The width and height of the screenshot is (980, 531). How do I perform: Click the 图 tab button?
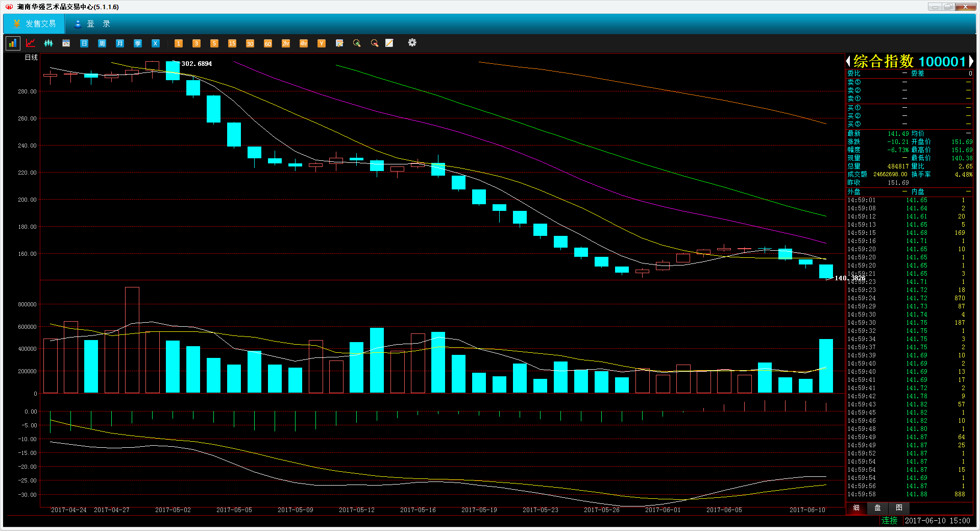click(899, 508)
